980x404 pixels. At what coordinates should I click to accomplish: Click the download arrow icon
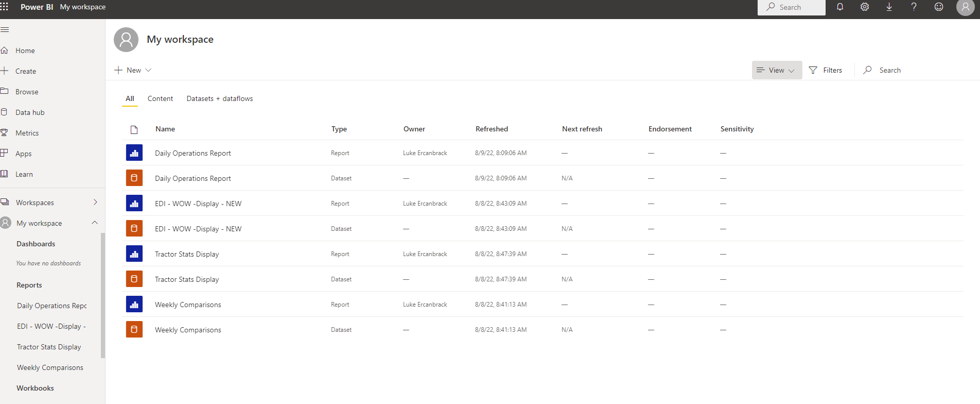[x=889, y=7]
